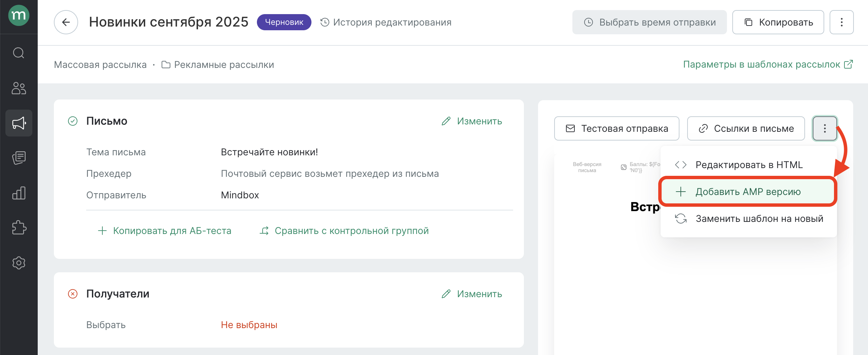Click the Копировать button
The height and width of the screenshot is (355, 868).
[x=778, y=22]
